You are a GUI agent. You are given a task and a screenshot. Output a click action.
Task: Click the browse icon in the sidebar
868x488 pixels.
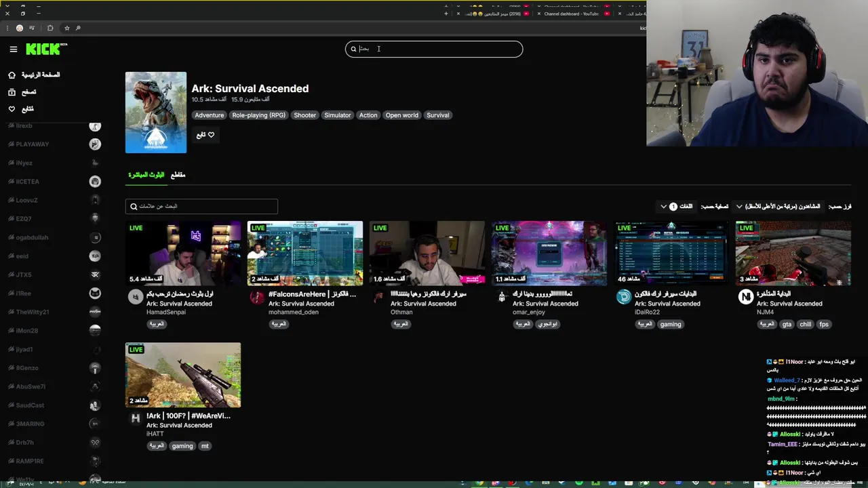(12, 91)
